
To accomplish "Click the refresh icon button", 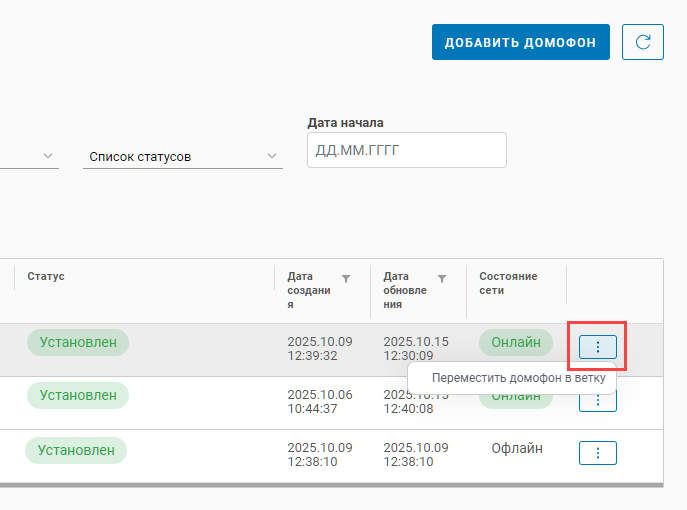I will [x=643, y=42].
